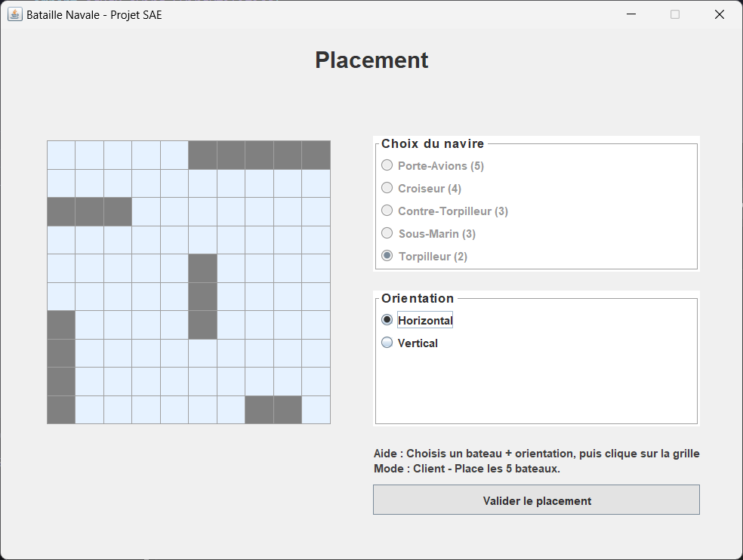Pick the Sous-Marin (3) radio button

coord(387,233)
